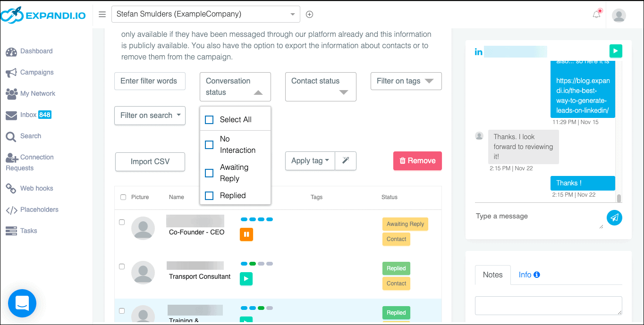Check the Replied status option

(209, 196)
